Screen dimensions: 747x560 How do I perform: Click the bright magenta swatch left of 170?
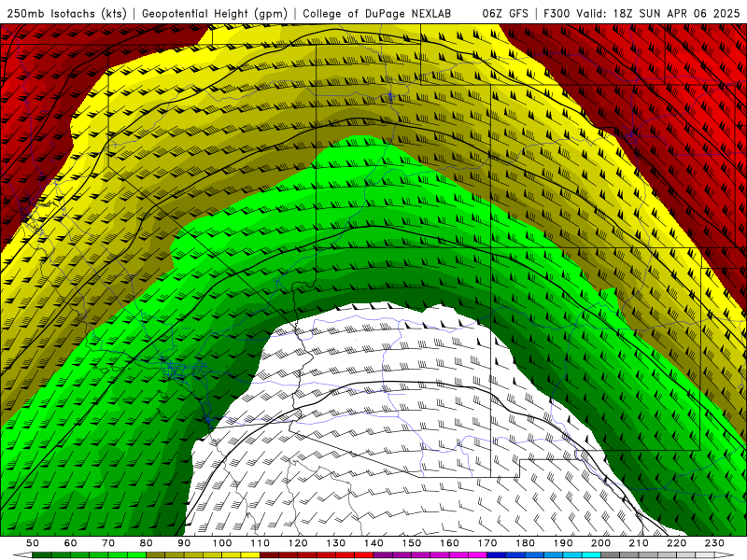coord(478,555)
